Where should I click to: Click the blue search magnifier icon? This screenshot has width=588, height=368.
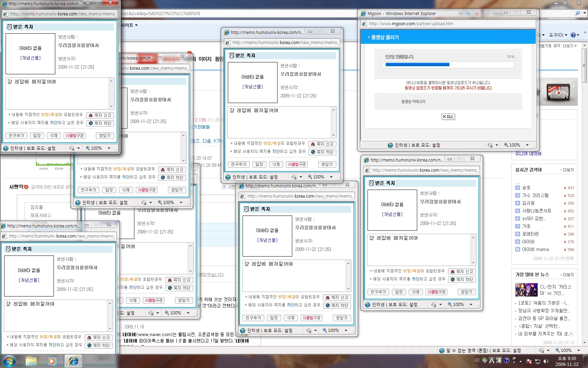577,13
